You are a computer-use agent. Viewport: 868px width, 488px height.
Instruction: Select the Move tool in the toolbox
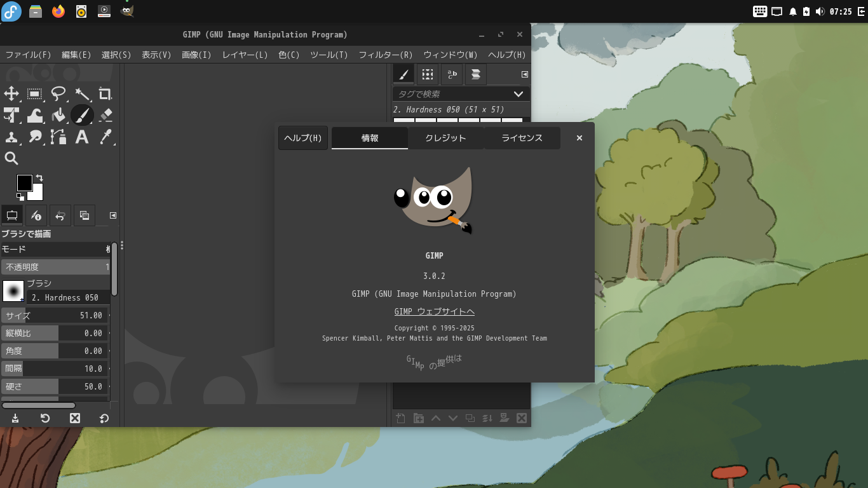pos(11,95)
